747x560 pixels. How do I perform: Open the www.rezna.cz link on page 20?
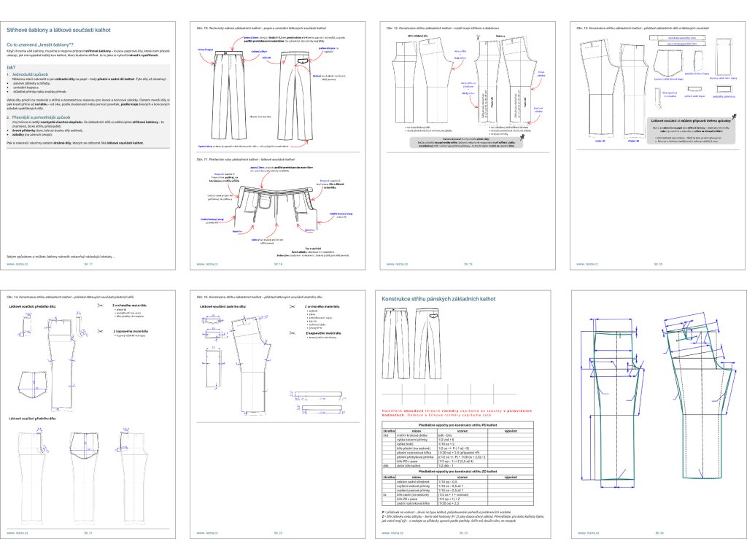tap(588, 264)
